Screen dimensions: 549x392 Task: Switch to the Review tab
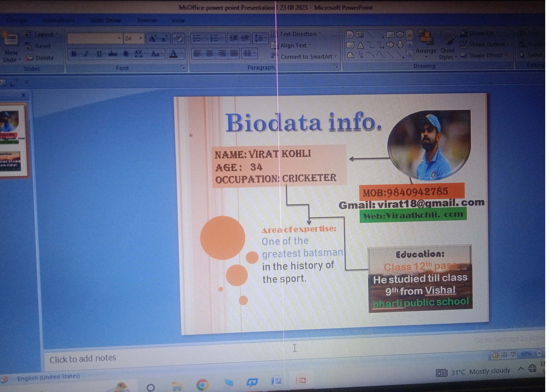pos(147,21)
